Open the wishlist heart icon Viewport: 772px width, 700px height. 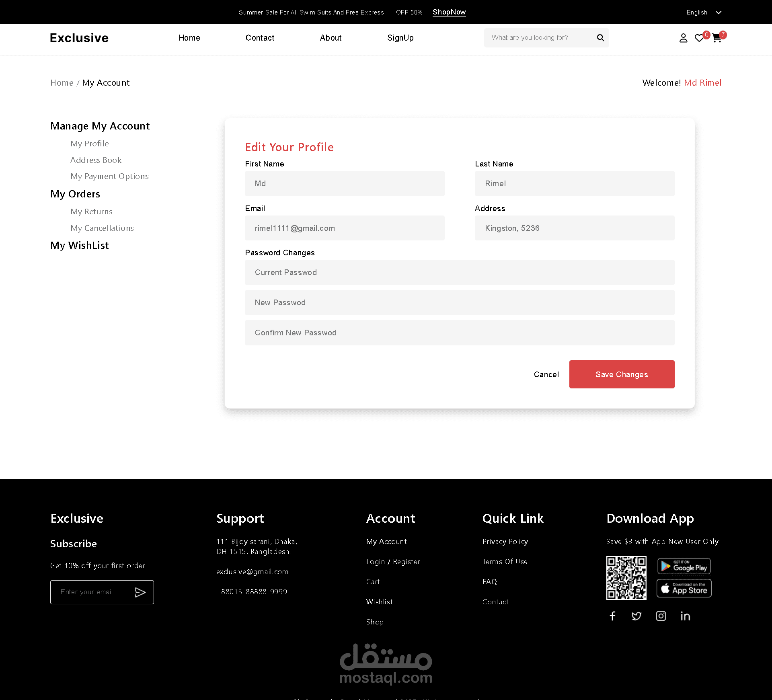coord(699,38)
